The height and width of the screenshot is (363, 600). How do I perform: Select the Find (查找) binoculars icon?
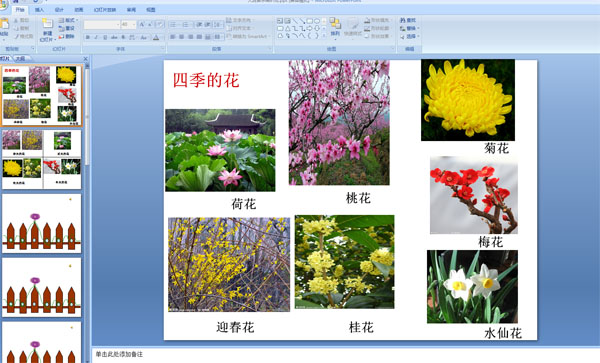(x=403, y=20)
